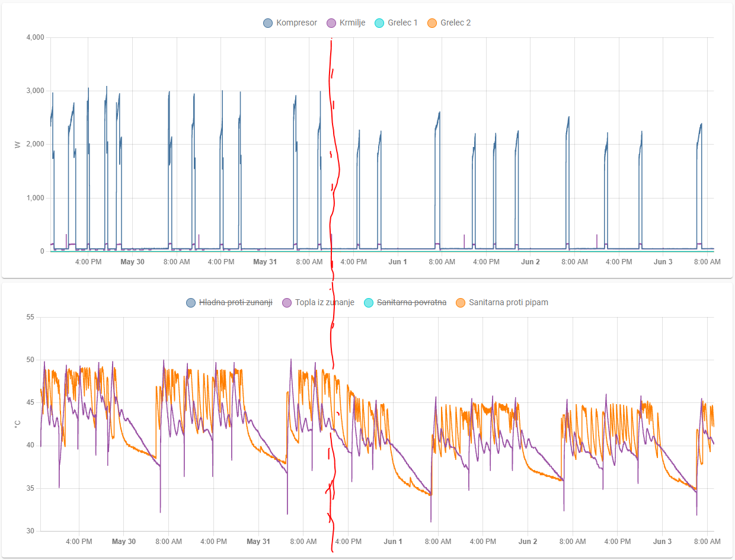Click the 2,000 value on power axis
Viewport: 735px width, 560px height.
tap(36, 144)
